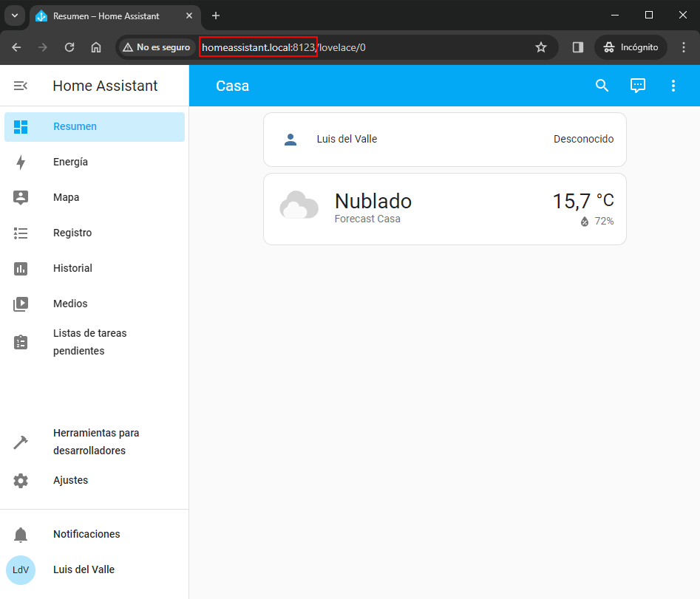Click the Nublado weather condition text
The image size is (700, 599).
(373, 201)
